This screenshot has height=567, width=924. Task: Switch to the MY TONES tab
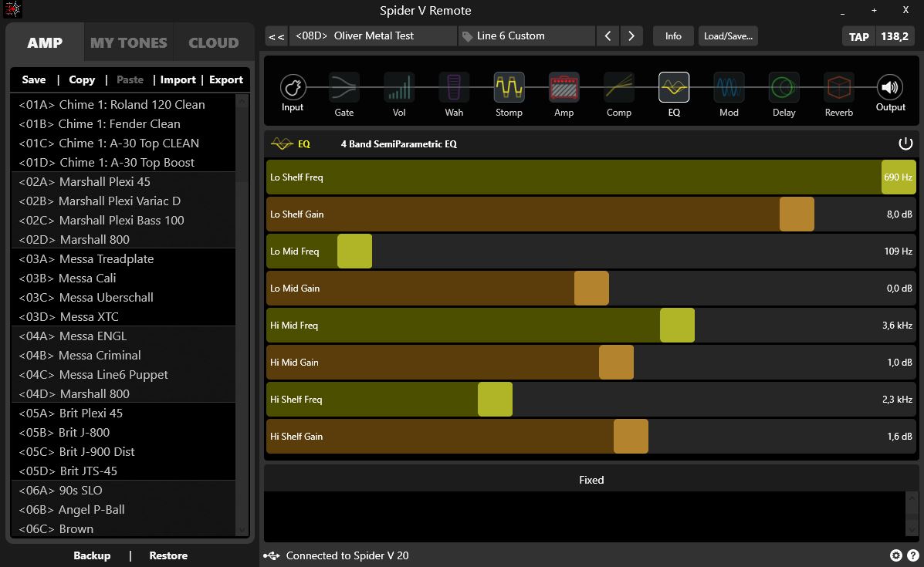click(128, 42)
